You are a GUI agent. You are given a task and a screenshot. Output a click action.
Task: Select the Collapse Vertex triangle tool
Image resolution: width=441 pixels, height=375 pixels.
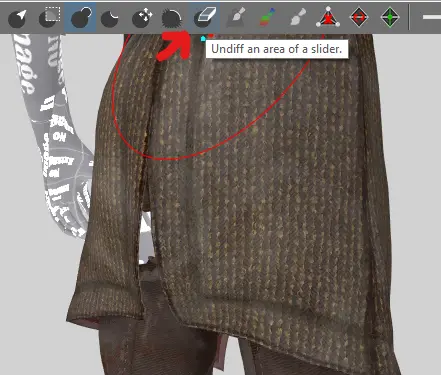pos(328,17)
